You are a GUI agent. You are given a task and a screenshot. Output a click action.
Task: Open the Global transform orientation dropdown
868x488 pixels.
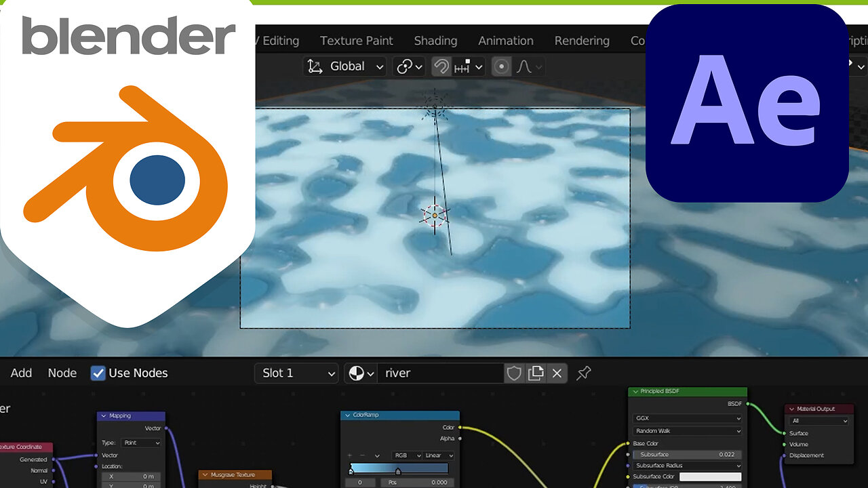click(346, 66)
